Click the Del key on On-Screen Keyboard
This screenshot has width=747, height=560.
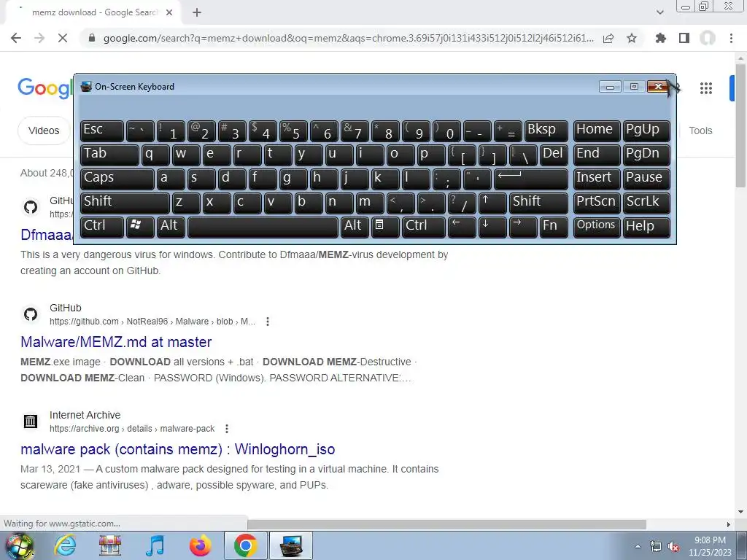[x=554, y=155]
